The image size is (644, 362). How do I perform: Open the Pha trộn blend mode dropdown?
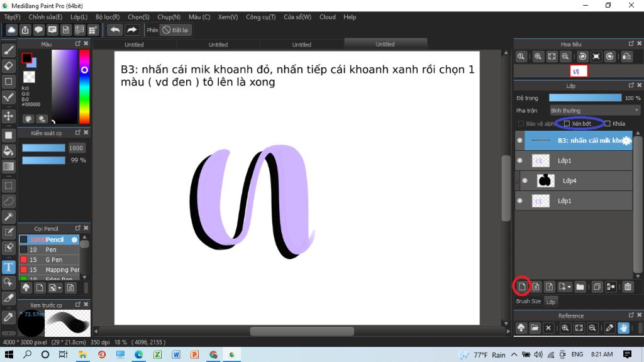point(595,111)
